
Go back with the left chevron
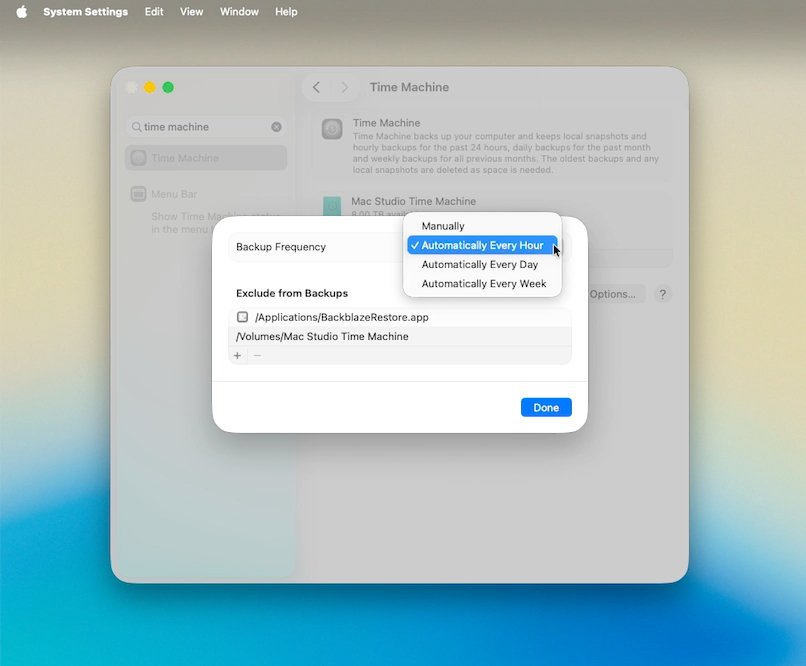[317, 87]
